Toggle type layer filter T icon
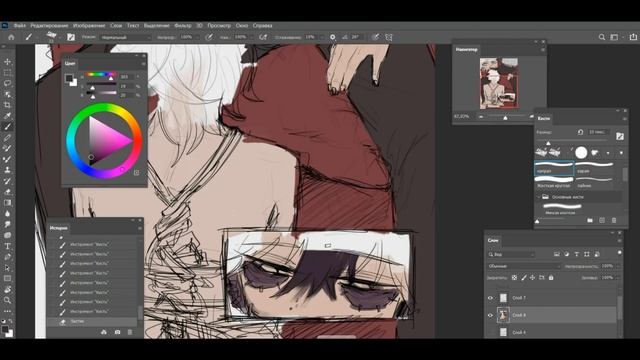Viewport: 640px width, 360px height. pos(577,254)
